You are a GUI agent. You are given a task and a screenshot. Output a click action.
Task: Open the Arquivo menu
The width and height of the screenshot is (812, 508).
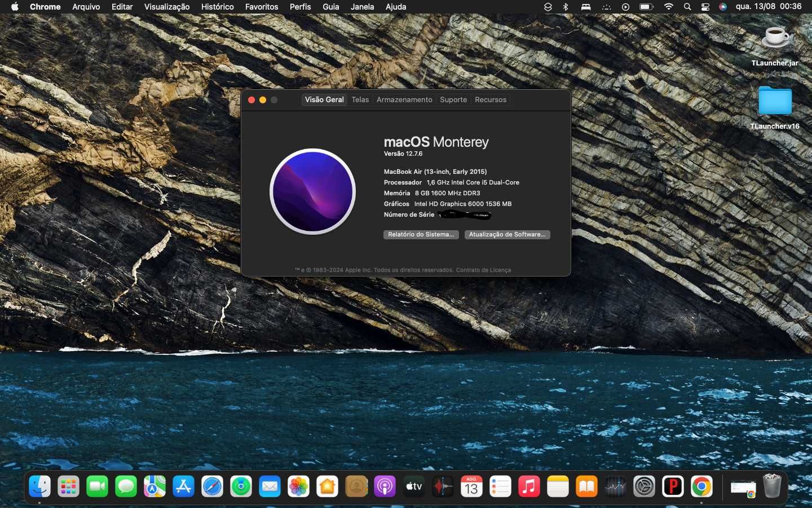click(x=86, y=7)
